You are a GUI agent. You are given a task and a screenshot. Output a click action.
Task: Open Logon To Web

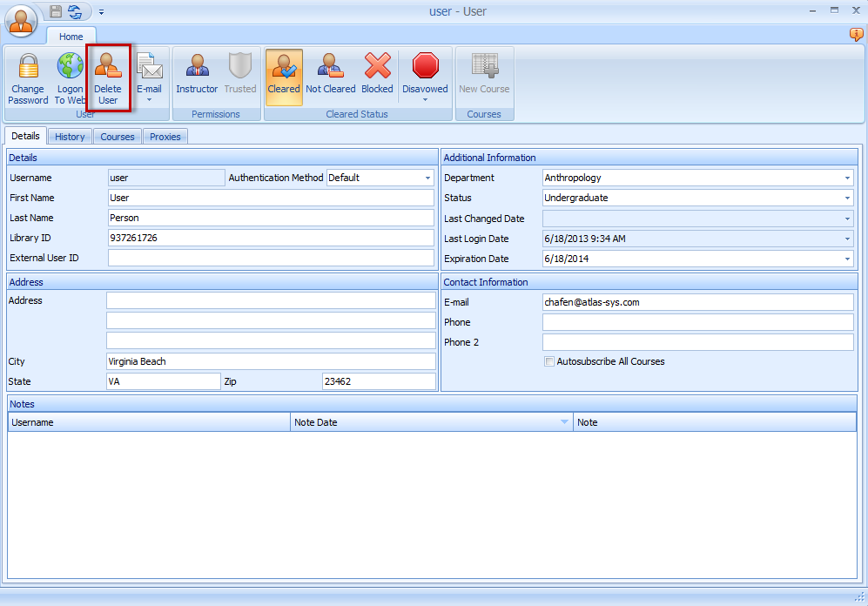(70, 77)
